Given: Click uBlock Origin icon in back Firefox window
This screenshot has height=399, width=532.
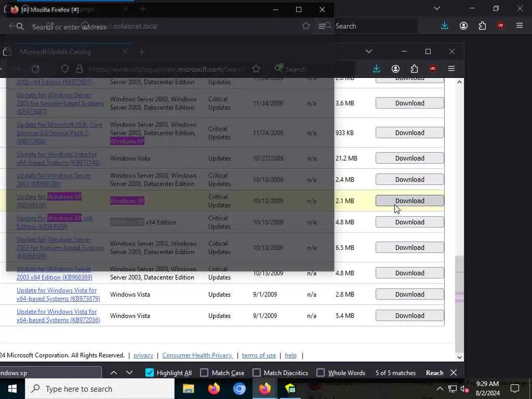Looking at the screenshot, I should coord(500,26).
